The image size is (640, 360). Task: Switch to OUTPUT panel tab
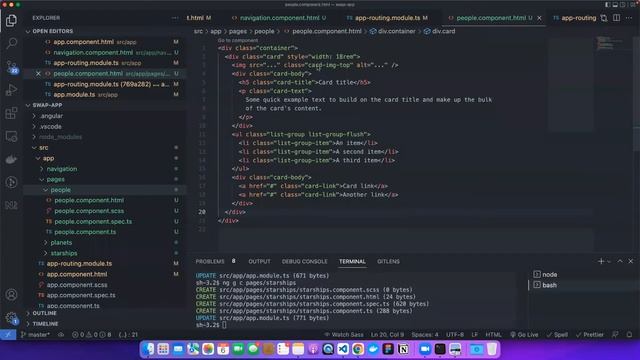259,261
